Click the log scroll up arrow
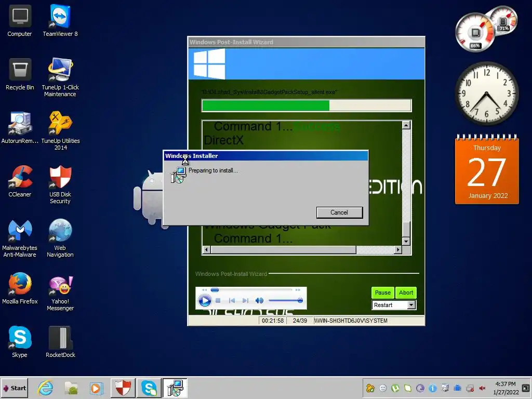The image size is (532, 399). click(x=406, y=125)
